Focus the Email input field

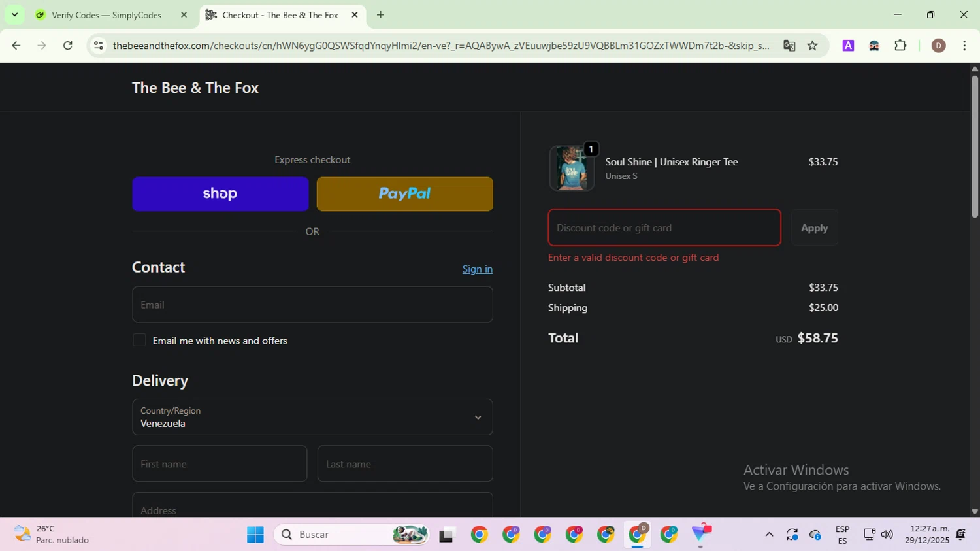pos(312,305)
